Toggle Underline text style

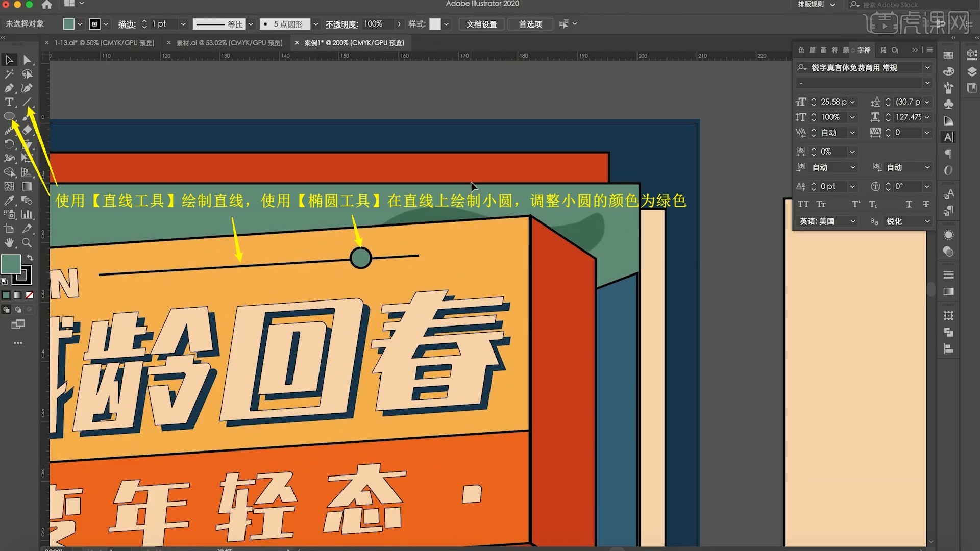pyautogui.click(x=909, y=204)
